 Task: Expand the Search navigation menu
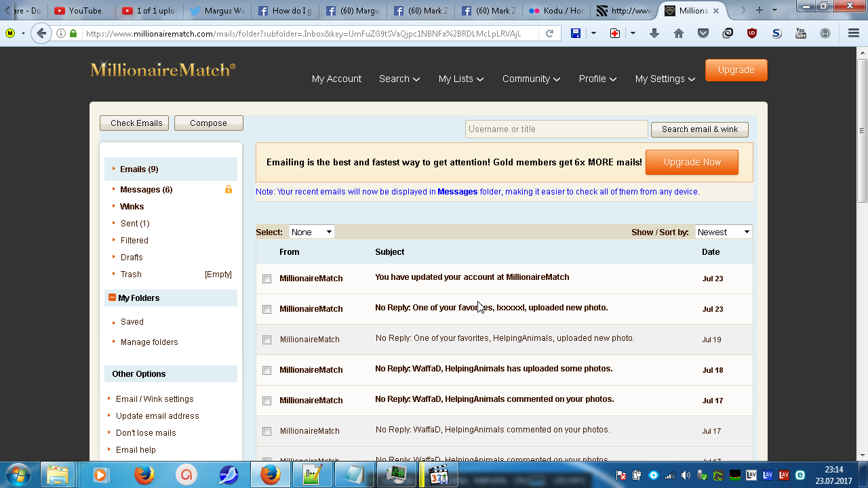(x=399, y=79)
